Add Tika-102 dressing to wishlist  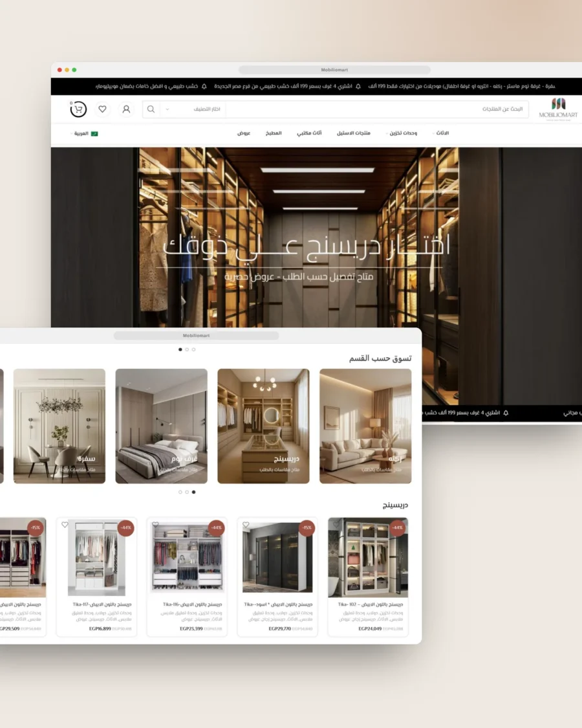336,525
